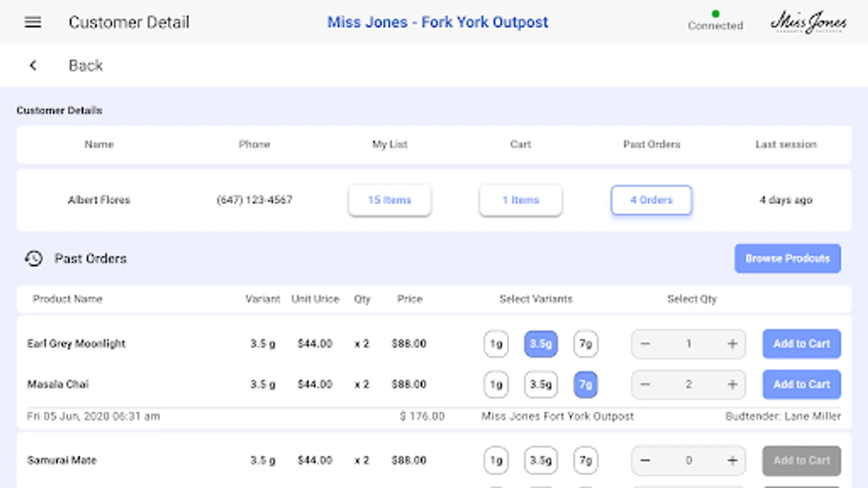The image size is (868, 488).
Task: Show the 4 Orders past orders
Action: pyautogui.click(x=651, y=200)
